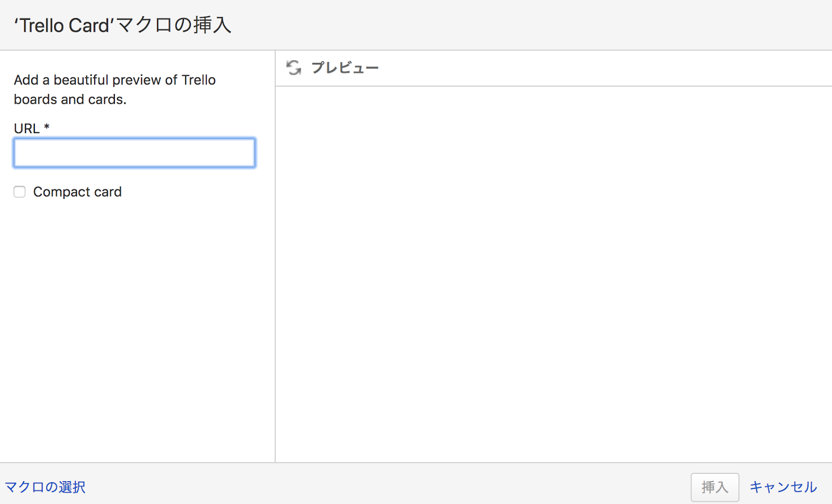Open the マクロの選択 macro selection link
Screen dimensions: 832x504
tap(45, 487)
